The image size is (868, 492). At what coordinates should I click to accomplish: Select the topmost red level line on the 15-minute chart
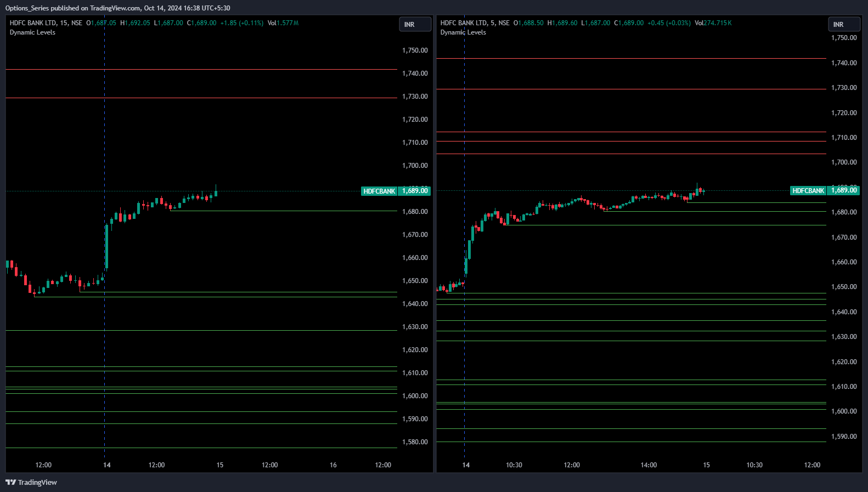coord(201,70)
